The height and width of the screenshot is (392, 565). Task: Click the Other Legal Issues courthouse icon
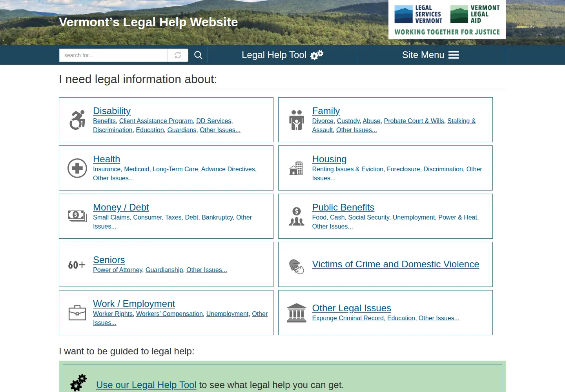(297, 313)
